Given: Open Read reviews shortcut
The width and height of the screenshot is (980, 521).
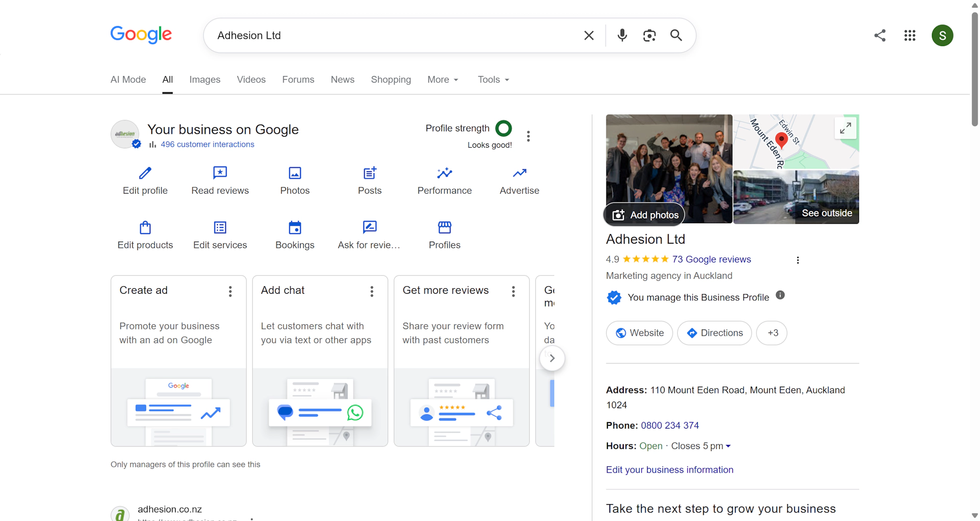Looking at the screenshot, I should (x=220, y=181).
